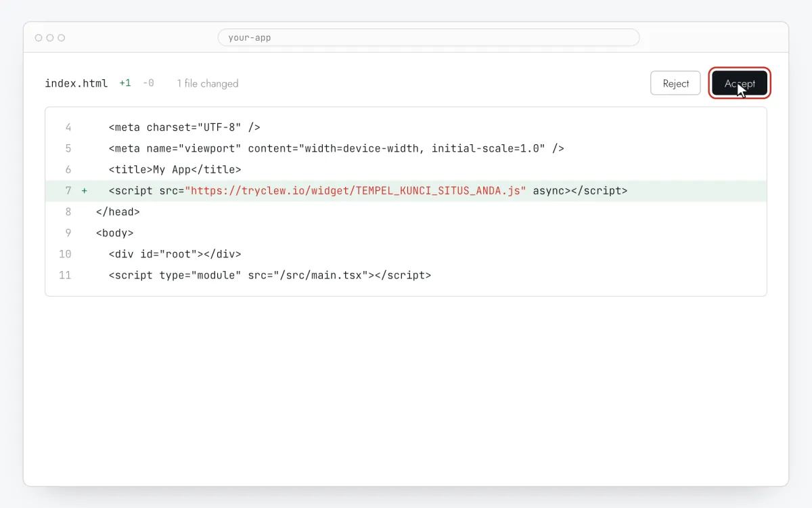Click the Reject button
This screenshot has width=812, height=508.
click(675, 83)
